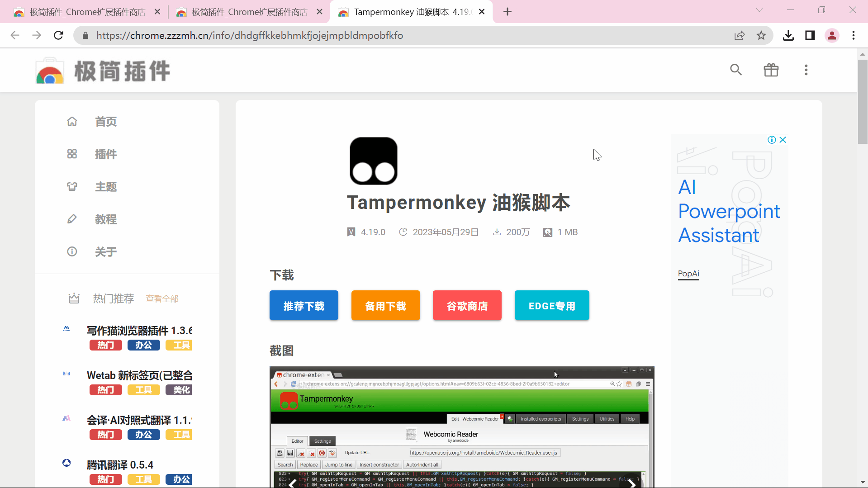Open the Chrome profile avatar
This screenshot has width=868, height=488.
[832, 35]
